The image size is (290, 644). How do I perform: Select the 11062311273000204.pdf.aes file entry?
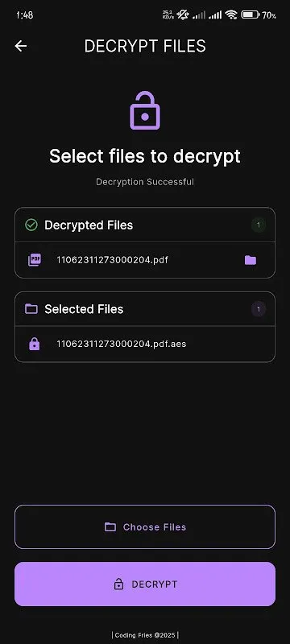145,344
